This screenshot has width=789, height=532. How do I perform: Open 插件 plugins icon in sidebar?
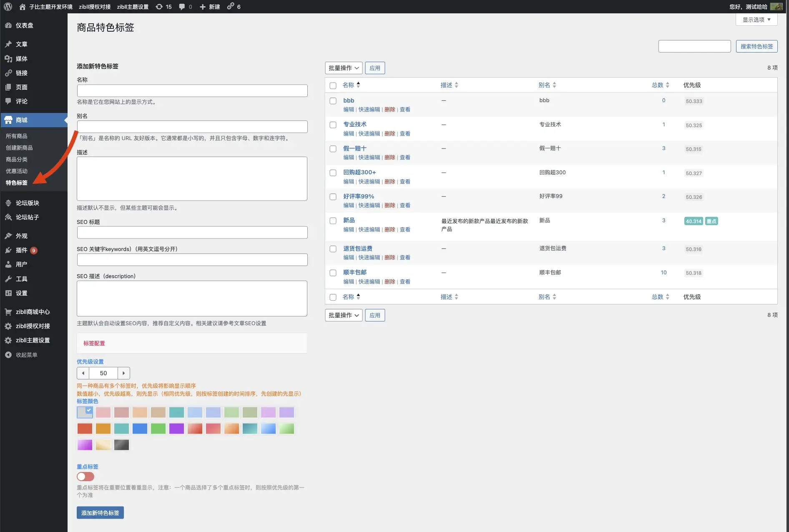pos(8,250)
